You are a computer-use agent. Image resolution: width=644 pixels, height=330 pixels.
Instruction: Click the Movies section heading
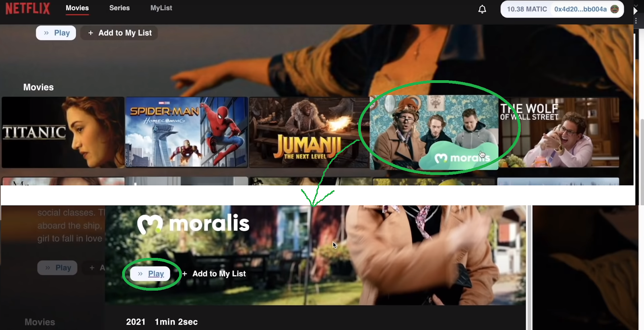coord(39,87)
